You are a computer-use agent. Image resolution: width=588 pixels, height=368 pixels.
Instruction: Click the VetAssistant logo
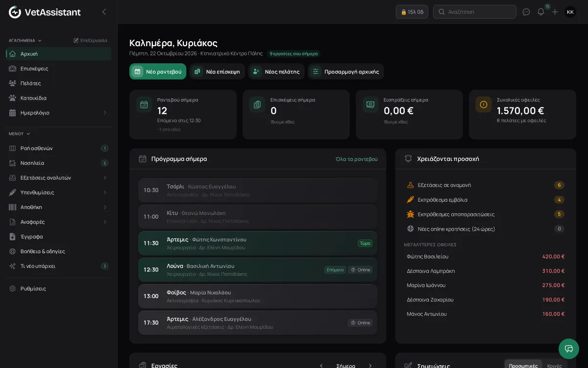click(45, 12)
